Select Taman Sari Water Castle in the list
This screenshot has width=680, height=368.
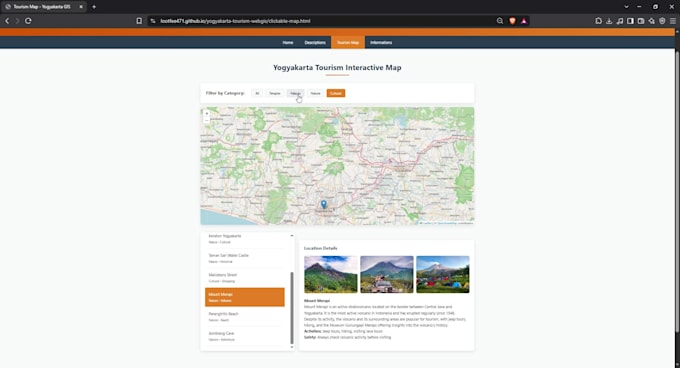click(x=245, y=258)
